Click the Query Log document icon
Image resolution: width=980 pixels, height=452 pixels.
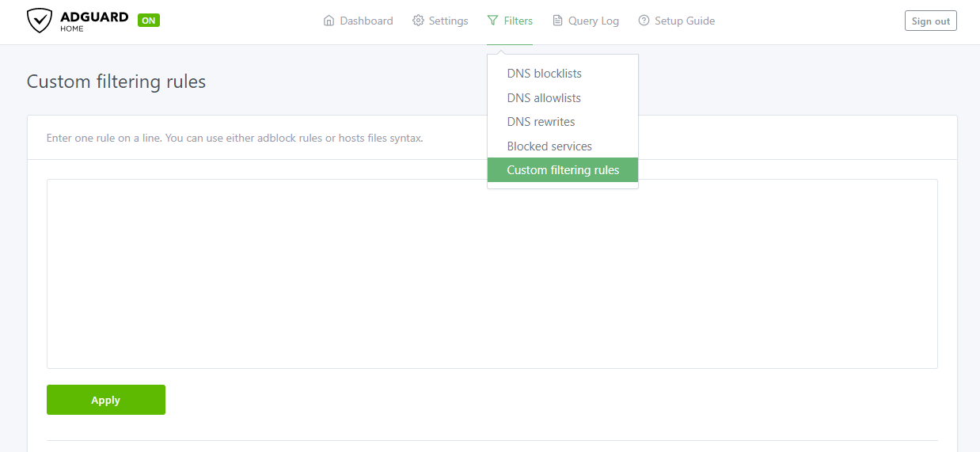tap(558, 21)
